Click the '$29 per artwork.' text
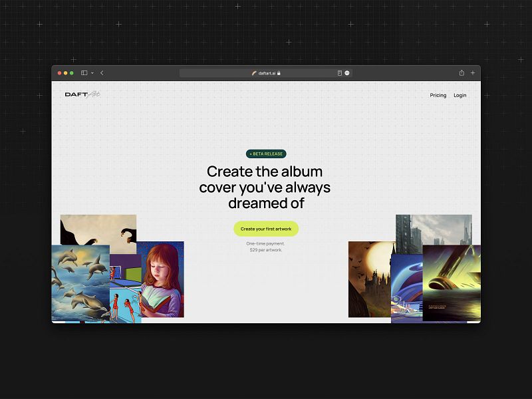The height and width of the screenshot is (399, 532). point(265,250)
